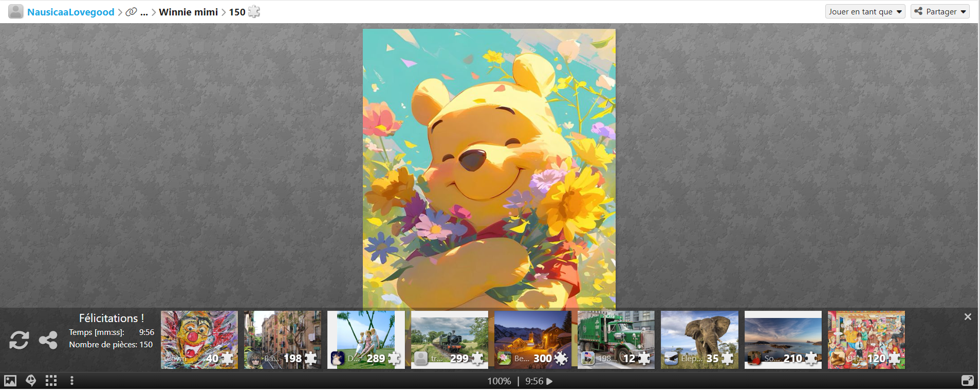Click the flower avatar on the 300 thumbnail
Viewport: 980px width, 390px height.
point(505,358)
